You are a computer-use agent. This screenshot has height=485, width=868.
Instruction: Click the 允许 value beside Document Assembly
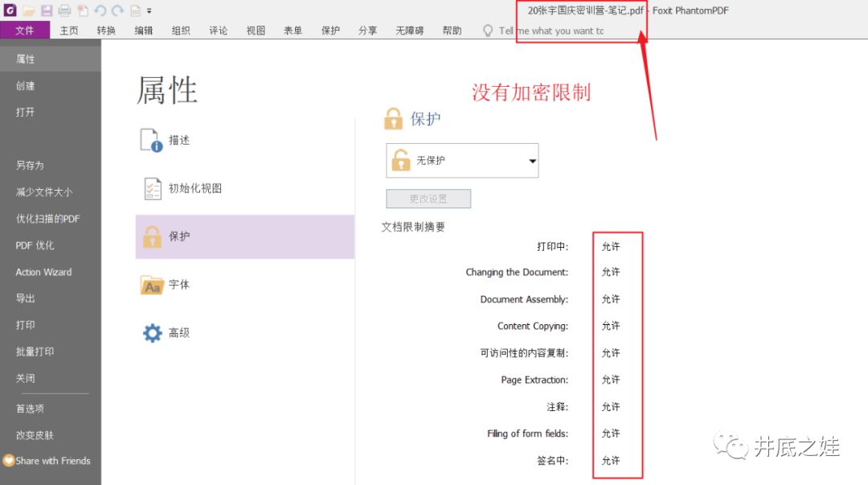click(x=611, y=299)
